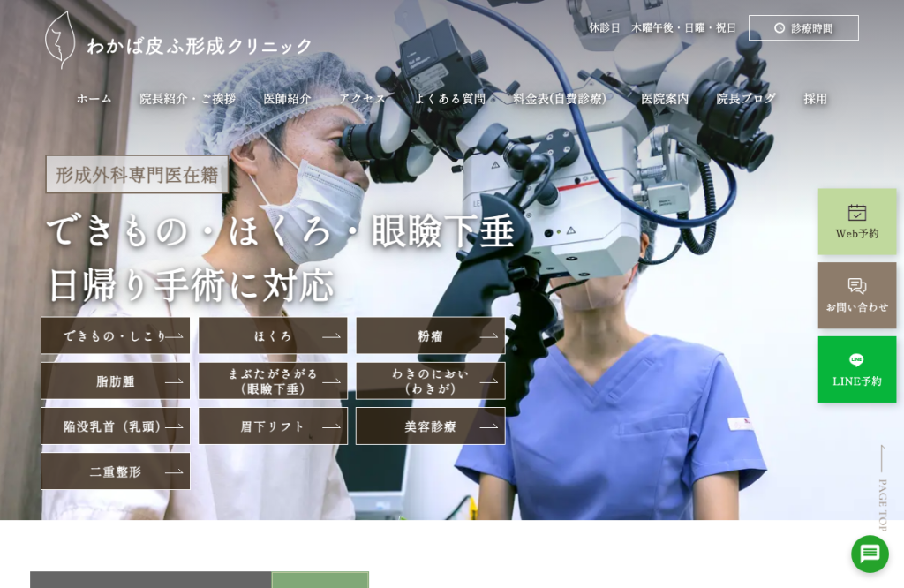Click the arrow on 粉瘤 button
The height and width of the screenshot is (588, 904).
pos(489,336)
